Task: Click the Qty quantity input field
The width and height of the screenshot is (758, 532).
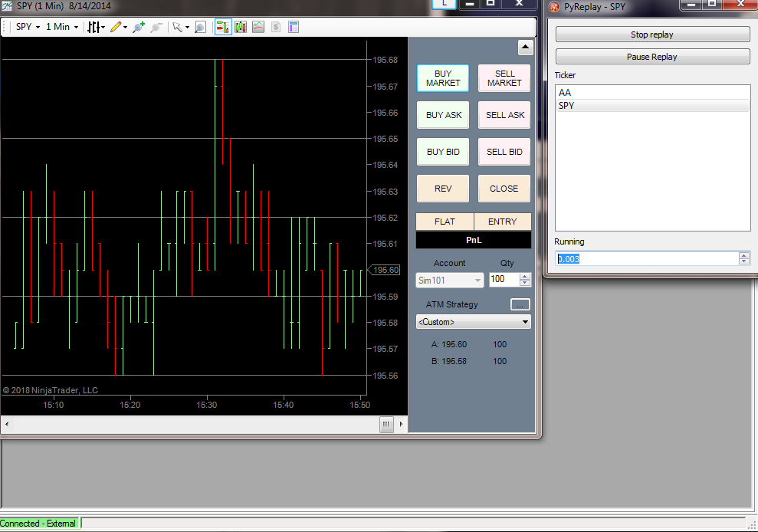Action: pyautogui.click(x=504, y=279)
